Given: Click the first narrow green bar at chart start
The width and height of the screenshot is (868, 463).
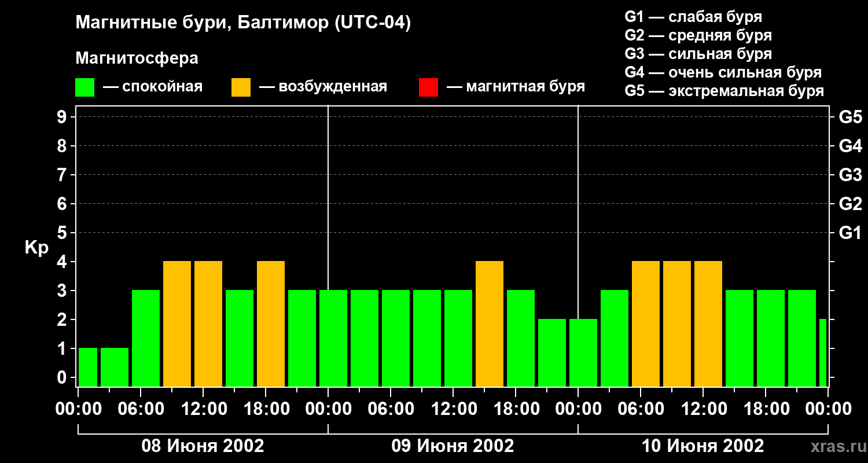Looking at the screenshot, I should tap(88, 368).
